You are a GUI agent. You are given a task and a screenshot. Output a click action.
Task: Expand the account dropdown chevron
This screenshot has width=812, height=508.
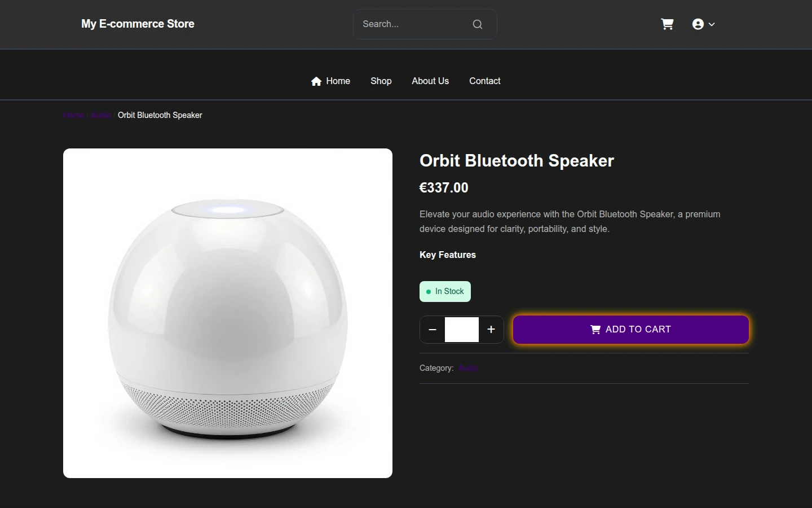[712, 24]
